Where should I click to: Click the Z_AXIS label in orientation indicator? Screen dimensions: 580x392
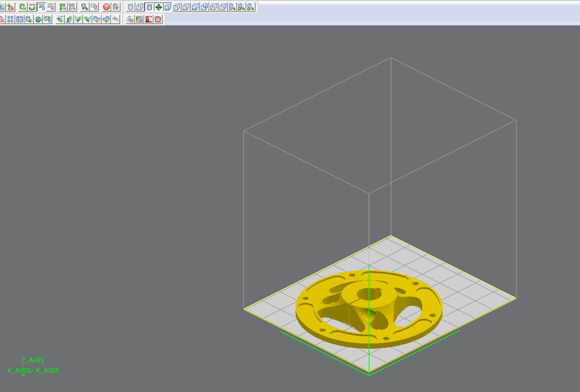pyautogui.click(x=33, y=360)
